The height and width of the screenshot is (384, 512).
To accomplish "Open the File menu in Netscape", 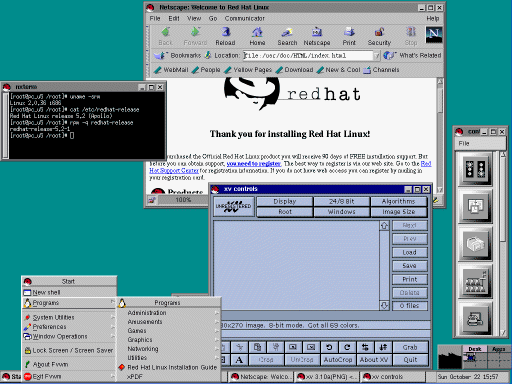I will [x=155, y=18].
